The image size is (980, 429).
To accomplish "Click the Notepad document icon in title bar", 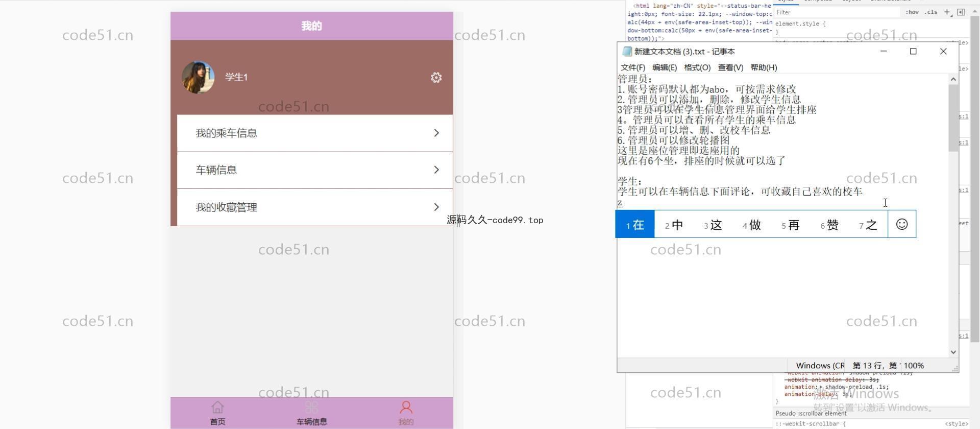I will click(x=627, y=52).
